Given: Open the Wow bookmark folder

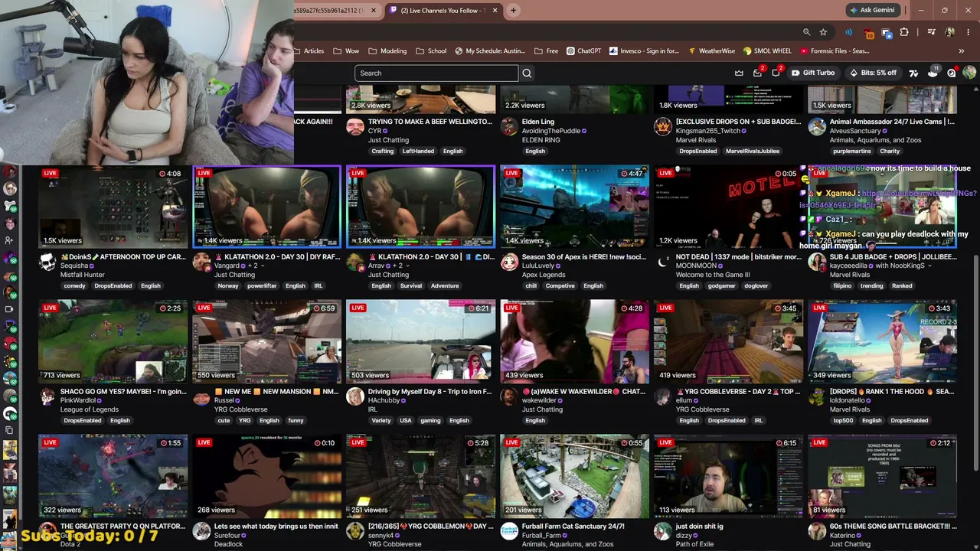Looking at the screenshot, I should point(346,51).
